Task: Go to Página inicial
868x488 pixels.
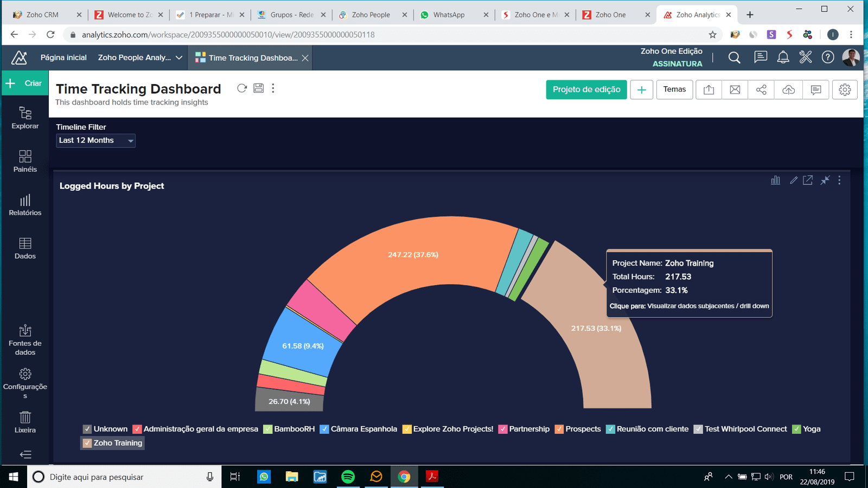Action: (x=63, y=57)
